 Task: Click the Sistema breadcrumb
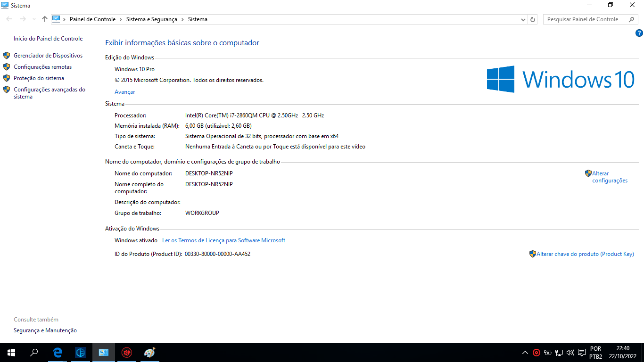(x=198, y=19)
